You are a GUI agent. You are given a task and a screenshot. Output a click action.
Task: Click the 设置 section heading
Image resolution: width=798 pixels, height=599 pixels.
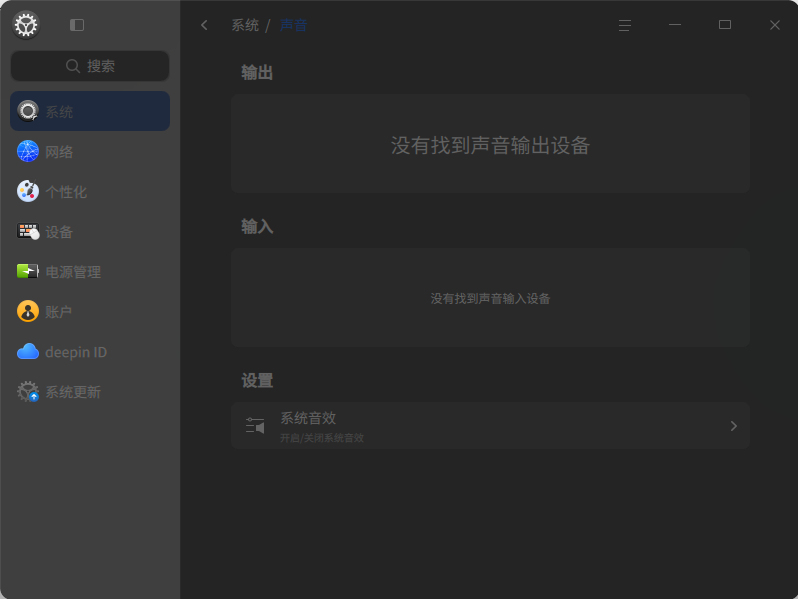257,380
